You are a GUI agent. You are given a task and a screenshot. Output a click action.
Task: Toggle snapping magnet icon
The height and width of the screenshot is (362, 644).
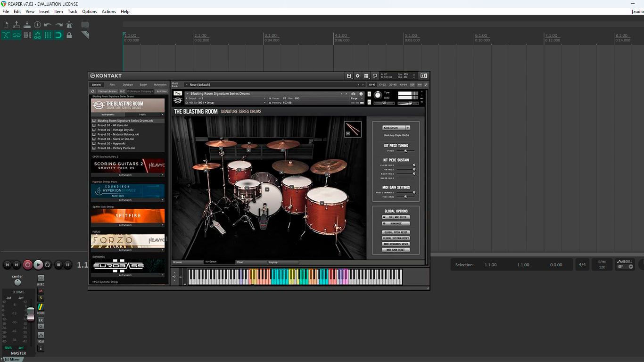coord(58,35)
